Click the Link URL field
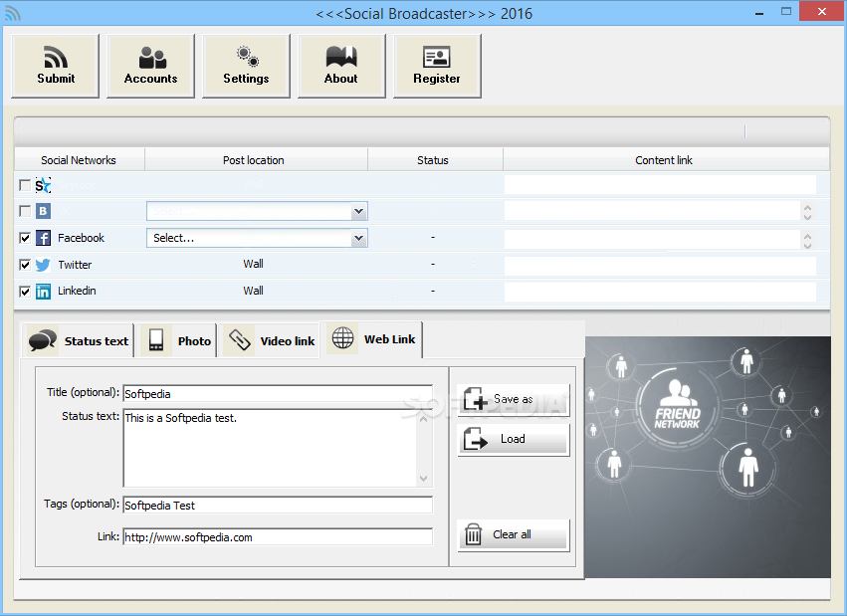847x616 pixels. [278, 536]
